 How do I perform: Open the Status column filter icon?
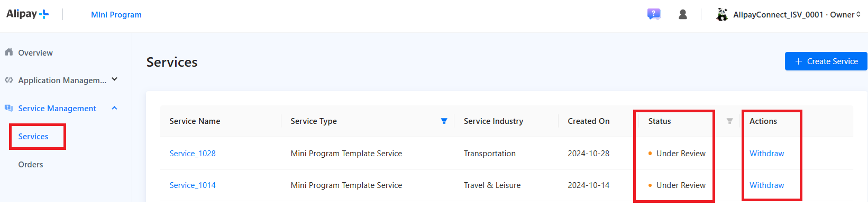730,121
